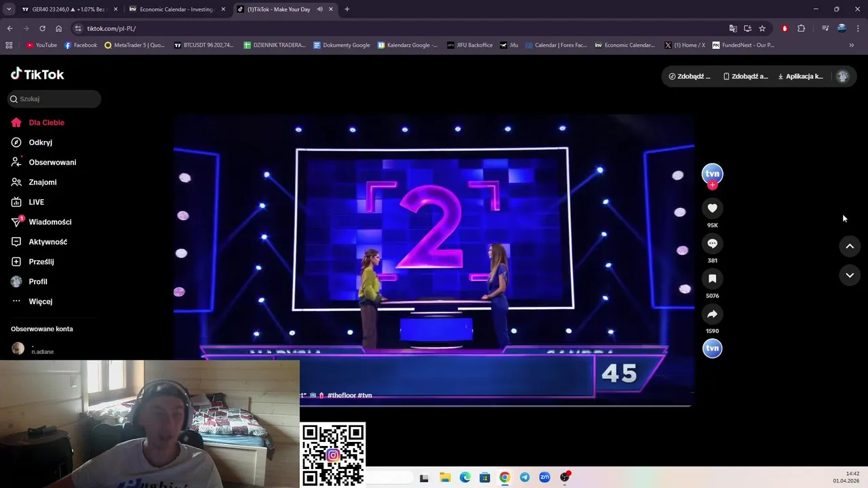Open Chrome profile avatar
The width and height of the screenshot is (868, 488).
[x=842, y=28]
